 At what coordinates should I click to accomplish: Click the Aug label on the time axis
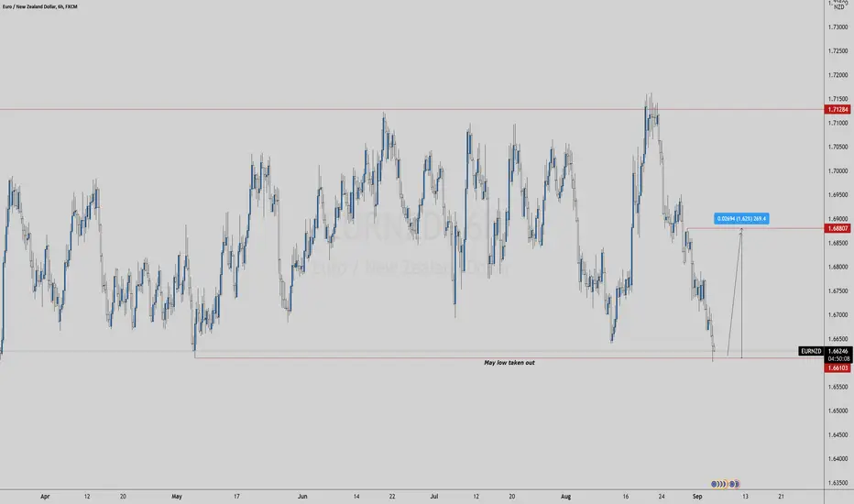[566, 497]
